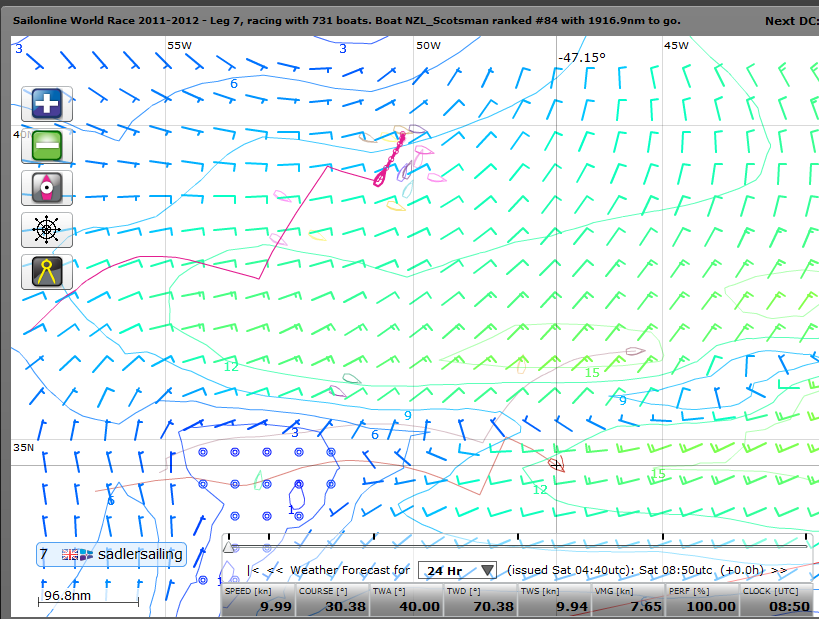Move the forecast timeline slider handle
The width and height of the screenshot is (819, 619).
228,547
